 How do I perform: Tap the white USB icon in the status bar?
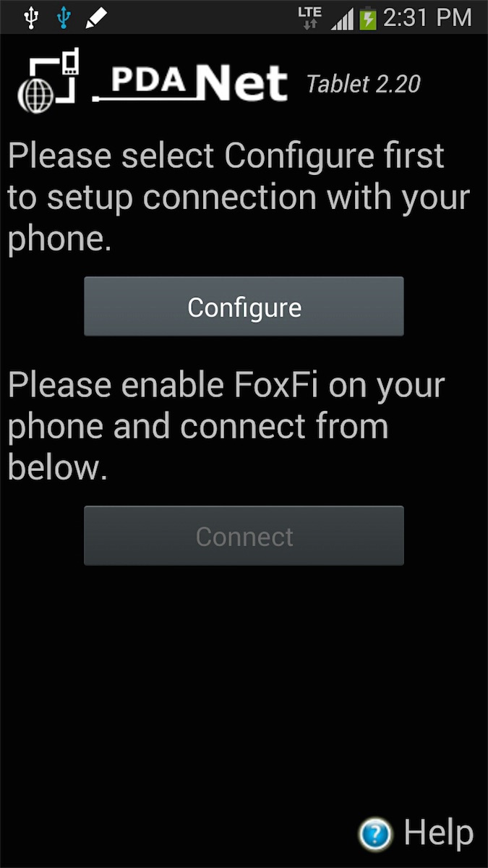30,17
